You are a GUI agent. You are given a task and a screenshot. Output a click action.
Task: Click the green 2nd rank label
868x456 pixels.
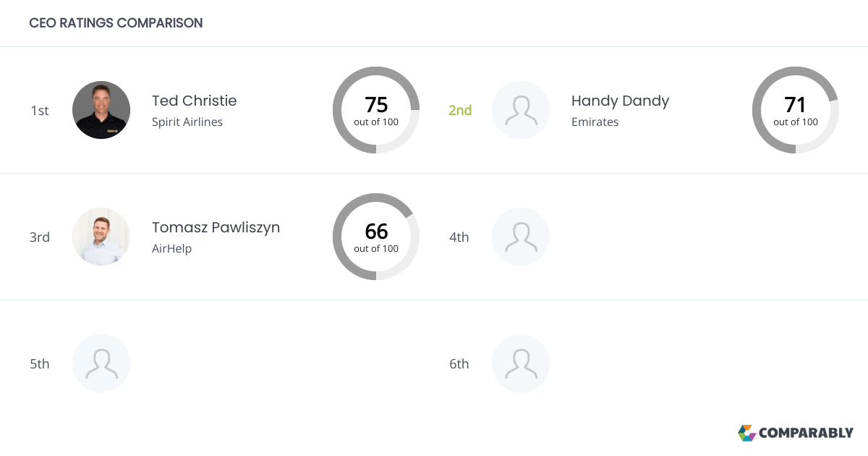tap(460, 111)
